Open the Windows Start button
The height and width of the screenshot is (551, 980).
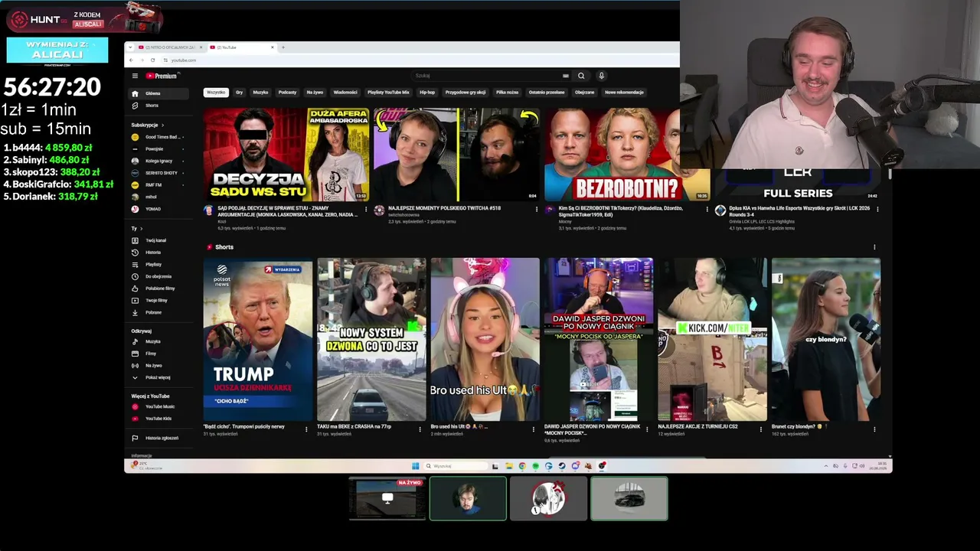click(x=416, y=466)
